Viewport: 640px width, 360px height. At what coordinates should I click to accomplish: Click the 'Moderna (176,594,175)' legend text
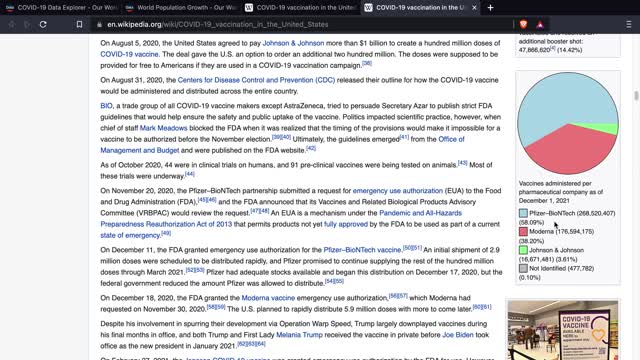[x=562, y=231]
